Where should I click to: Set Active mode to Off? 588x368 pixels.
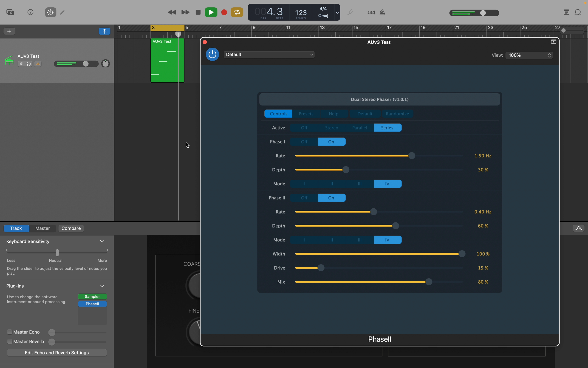click(x=304, y=128)
